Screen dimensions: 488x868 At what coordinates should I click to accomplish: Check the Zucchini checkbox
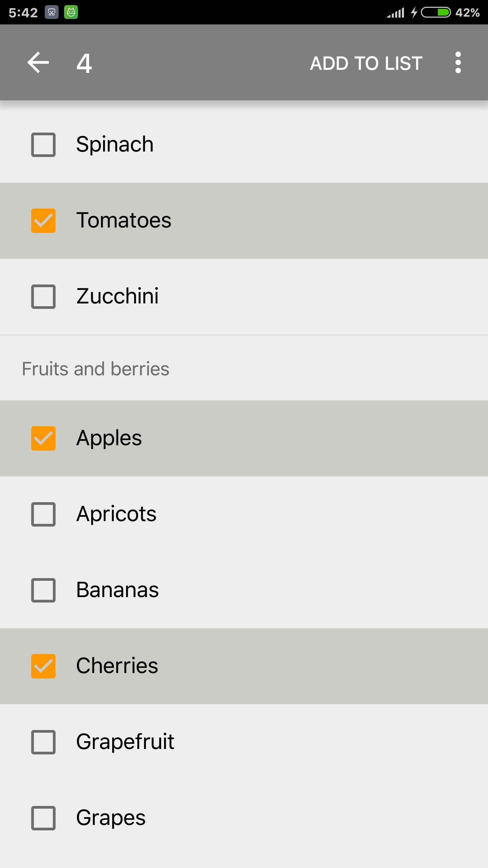[43, 297]
